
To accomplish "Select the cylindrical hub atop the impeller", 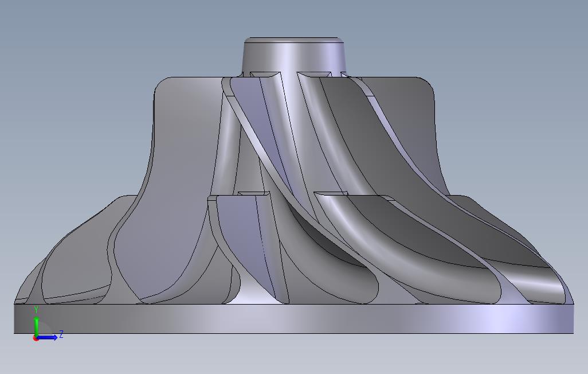I will pos(293,56).
